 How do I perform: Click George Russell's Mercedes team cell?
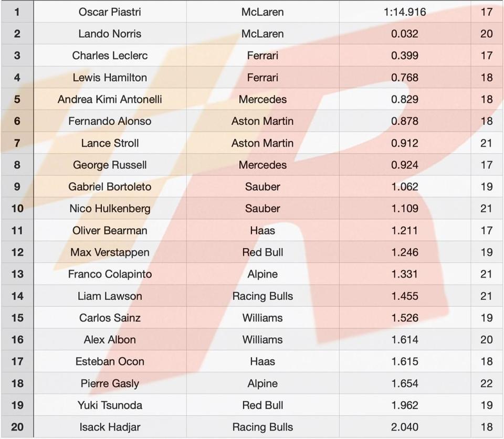tap(262, 165)
